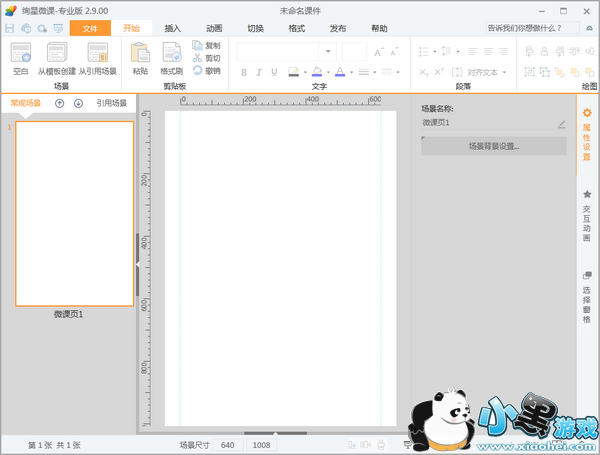Screen dimensions: 600x455
Task: Move scene up with the up arrow
Action: 60,103
